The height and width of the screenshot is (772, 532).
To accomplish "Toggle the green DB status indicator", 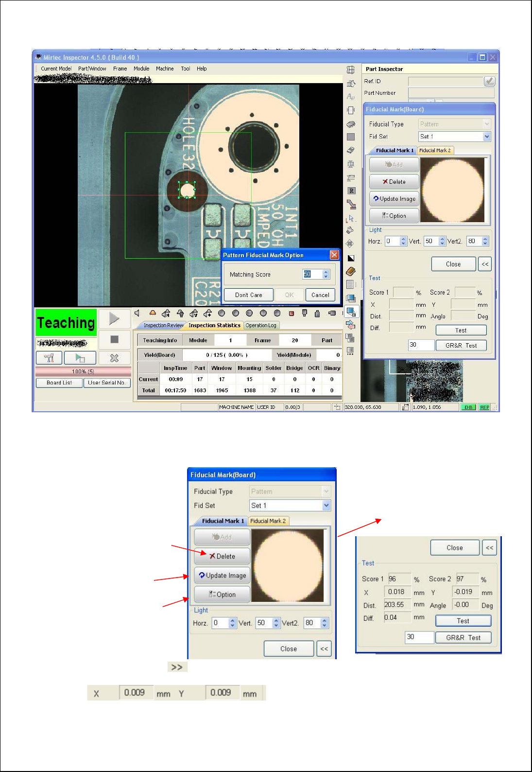I will click(x=468, y=407).
